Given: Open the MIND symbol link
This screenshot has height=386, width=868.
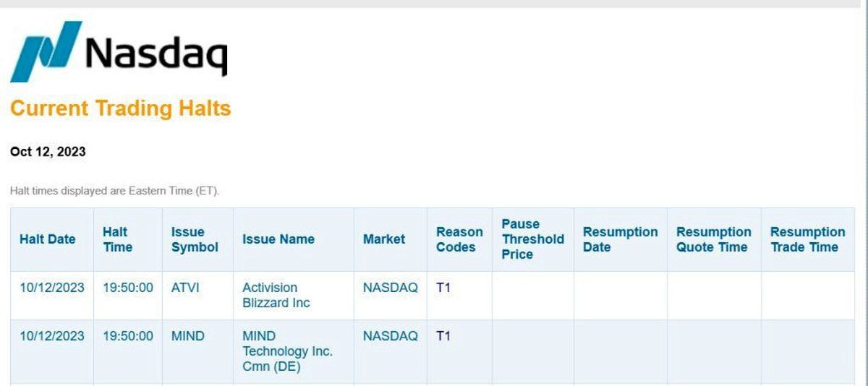Looking at the screenshot, I should [187, 336].
